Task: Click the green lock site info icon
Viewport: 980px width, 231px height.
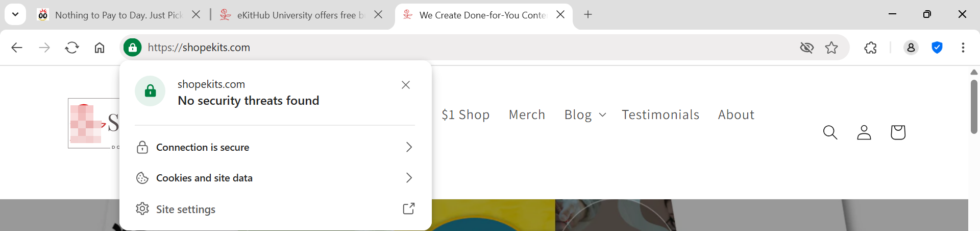Action: 132,48
